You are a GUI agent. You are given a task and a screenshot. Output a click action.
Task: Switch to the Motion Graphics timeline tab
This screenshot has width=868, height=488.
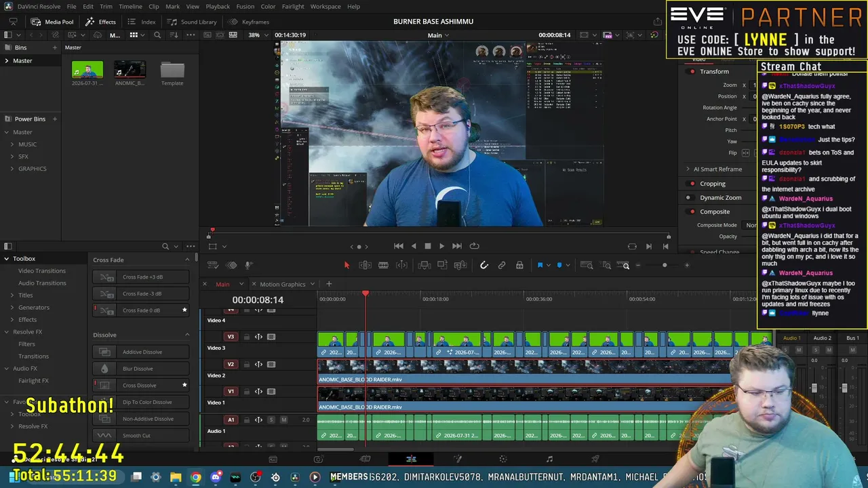tap(282, 284)
